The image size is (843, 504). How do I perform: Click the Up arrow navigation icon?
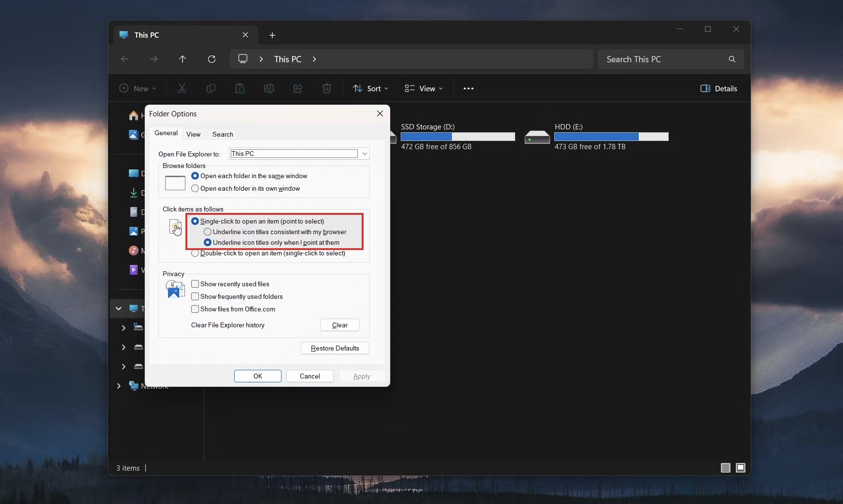point(182,59)
